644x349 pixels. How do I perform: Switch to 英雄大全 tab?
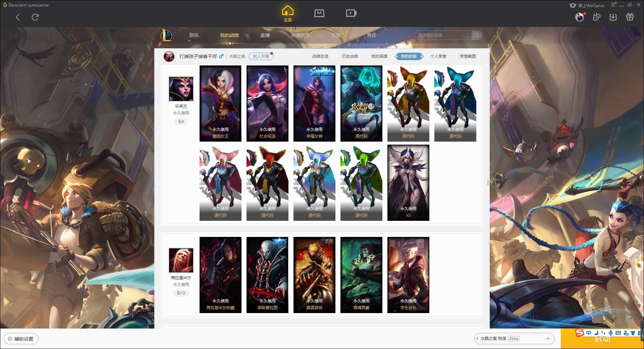301,35
